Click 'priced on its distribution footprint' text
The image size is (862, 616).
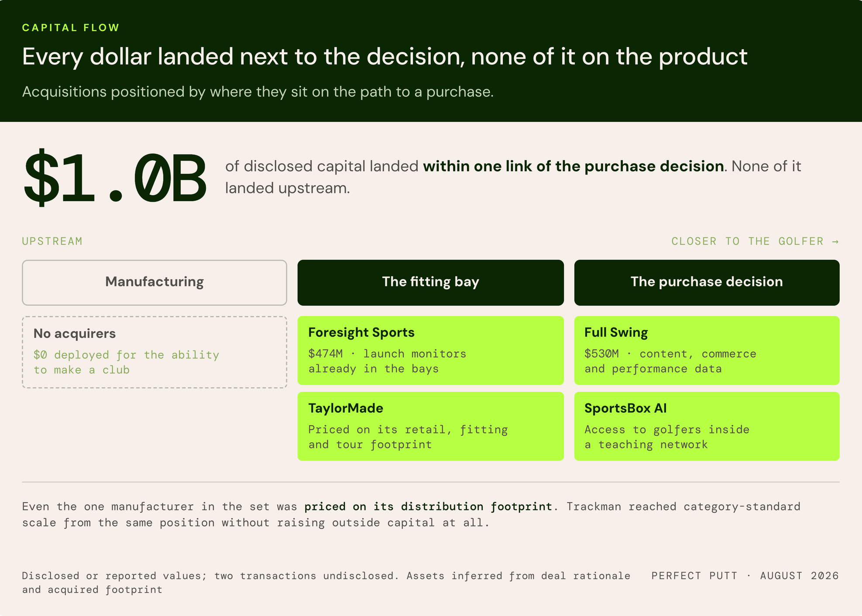click(x=428, y=506)
